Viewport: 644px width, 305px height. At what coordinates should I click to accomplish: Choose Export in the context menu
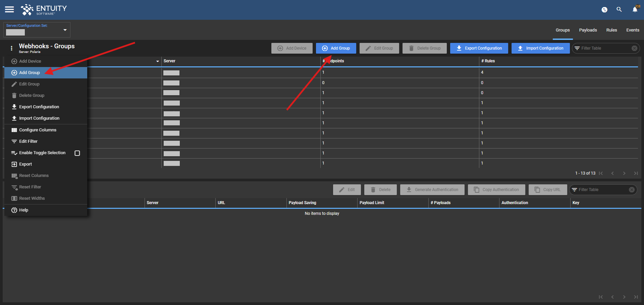click(46, 164)
